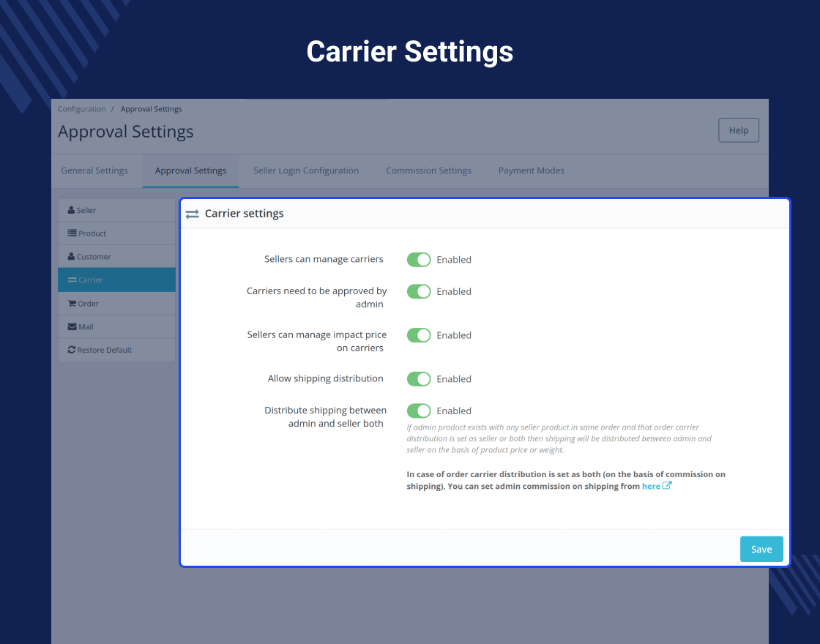The height and width of the screenshot is (644, 820).
Task: Click the Configuration breadcrumb link
Action: [x=81, y=109]
